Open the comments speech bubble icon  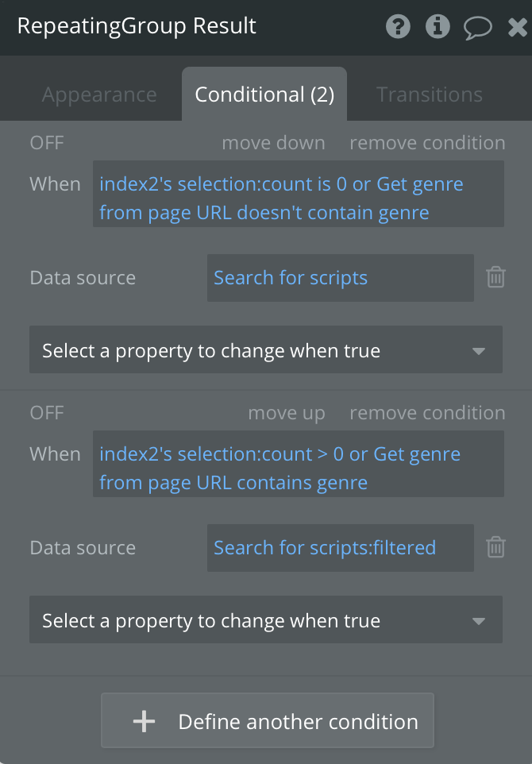point(477,28)
